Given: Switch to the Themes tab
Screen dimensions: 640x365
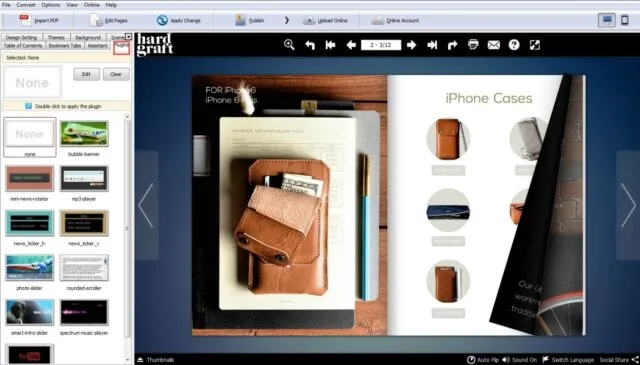Looking at the screenshot, I should point(56,37).
